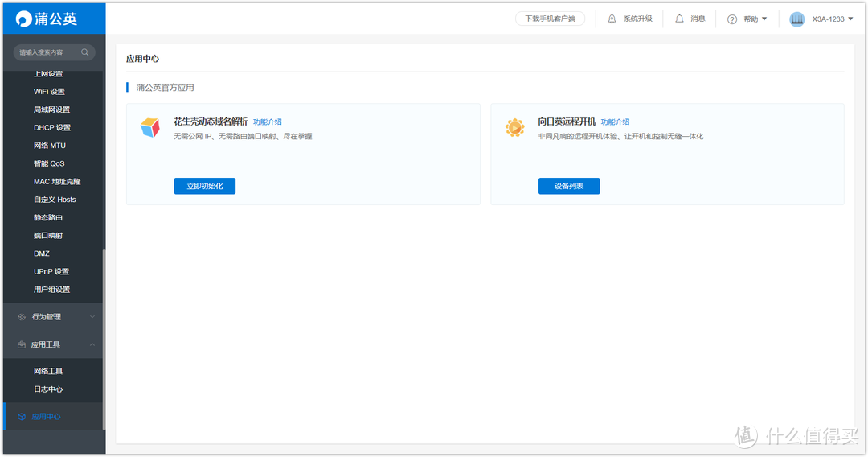Open 日志中心 from the sidebar

(x=48, y=389)
